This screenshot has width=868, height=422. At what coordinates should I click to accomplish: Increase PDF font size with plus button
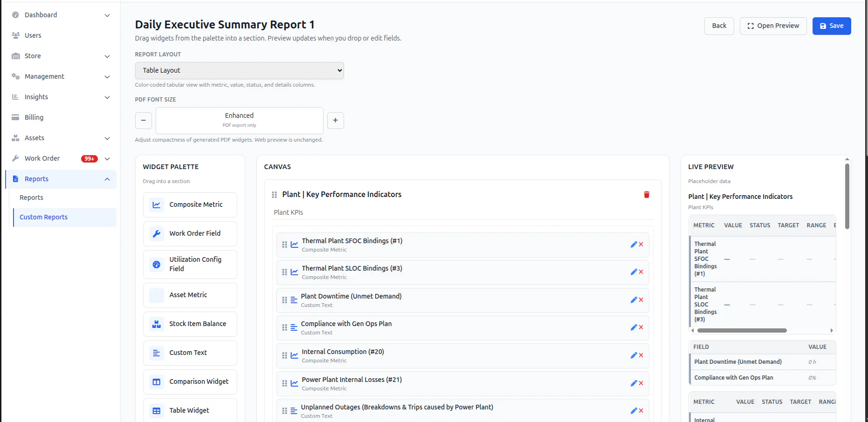coord(335,121)
